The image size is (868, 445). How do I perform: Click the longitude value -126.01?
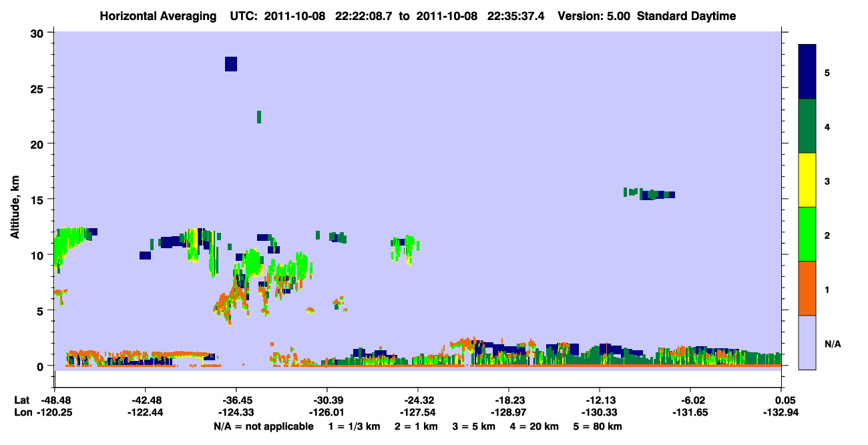[x=327, y=412]
